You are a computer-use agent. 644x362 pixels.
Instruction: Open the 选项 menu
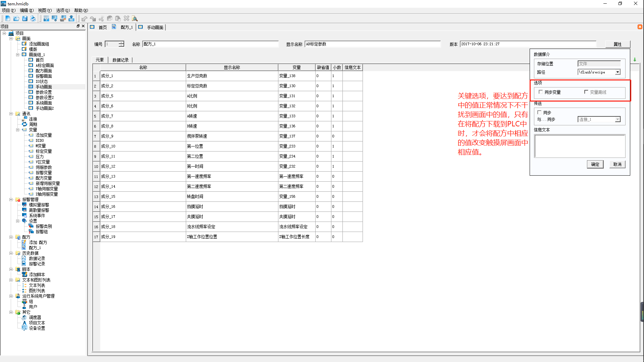(63, 10)
